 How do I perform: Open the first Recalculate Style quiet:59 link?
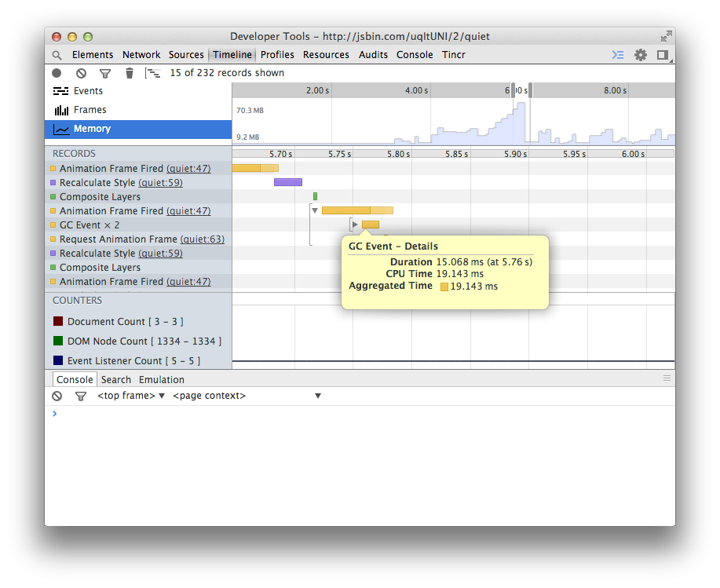point(160,183)
